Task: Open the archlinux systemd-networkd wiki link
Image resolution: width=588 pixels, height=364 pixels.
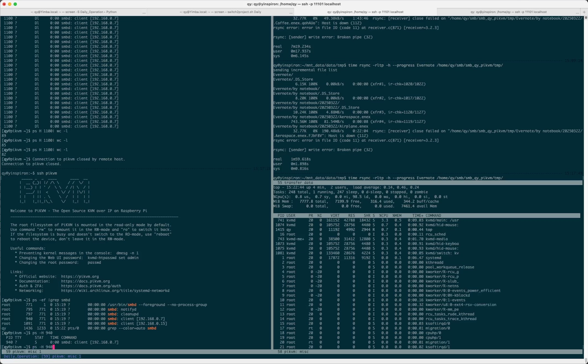Action: click(x=115, y=291)
